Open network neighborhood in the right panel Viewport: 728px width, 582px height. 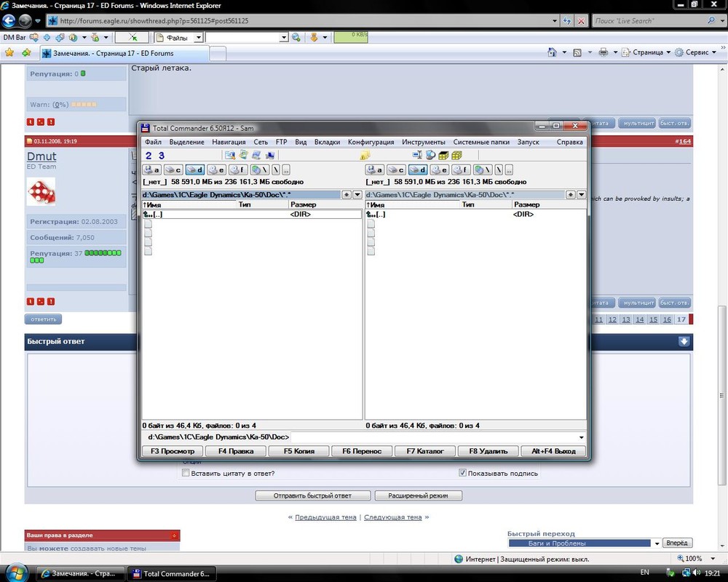pos(483,170)
